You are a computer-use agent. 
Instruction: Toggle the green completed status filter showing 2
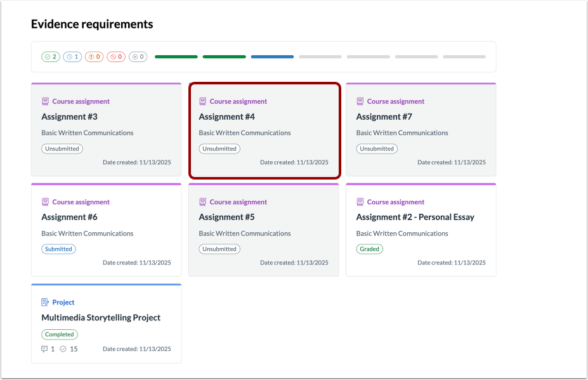pos(51,56)
